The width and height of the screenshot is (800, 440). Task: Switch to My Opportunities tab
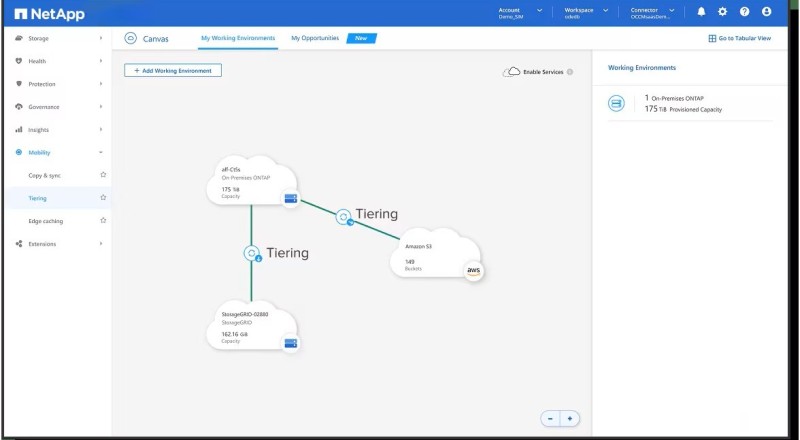coord(315,38)
